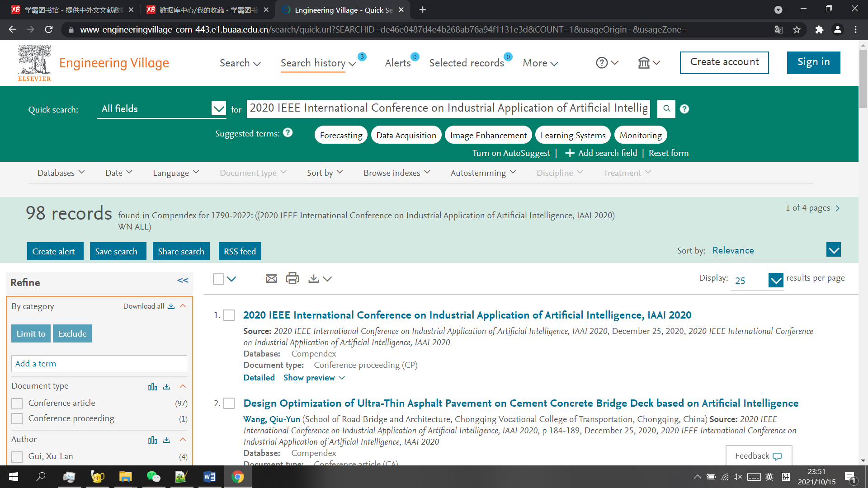Viewport: 868px width, 488px height.
Task: Check the Conference proceeding filter
Action: 17,419
